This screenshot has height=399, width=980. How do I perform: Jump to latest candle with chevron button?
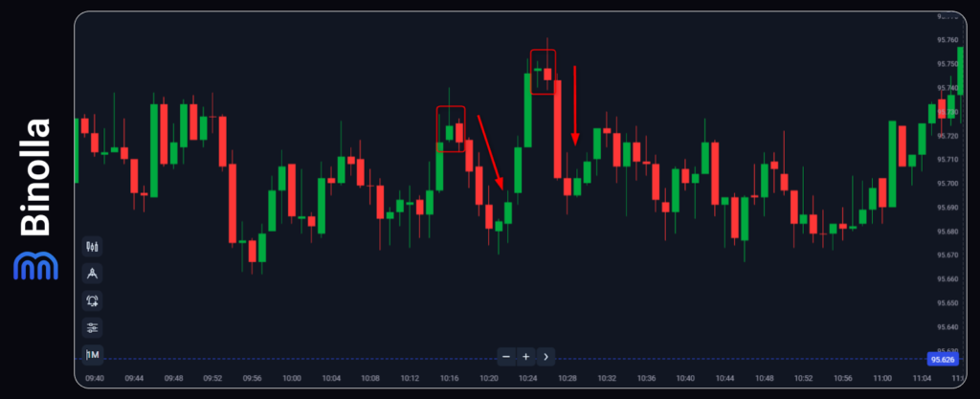coord(546,357)
